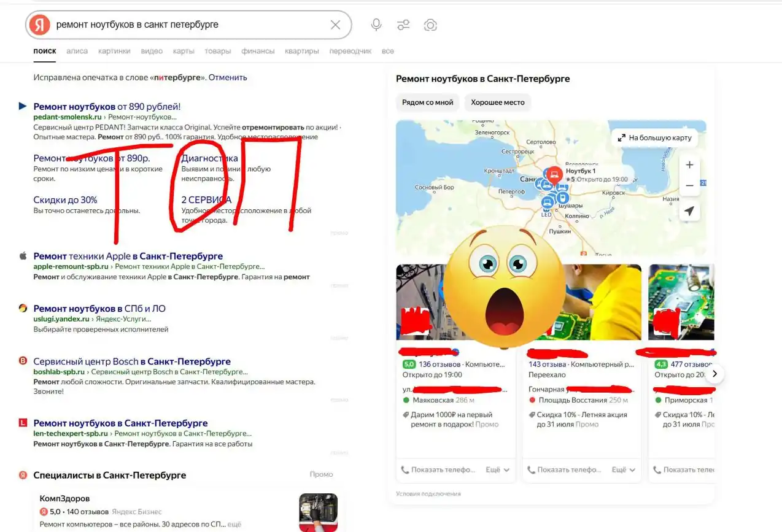Image resolution: width=782 pixels, height=532 pixels.
Task: Expand 'Ещё' menu on first business card
Action: (x=498, y=470)
